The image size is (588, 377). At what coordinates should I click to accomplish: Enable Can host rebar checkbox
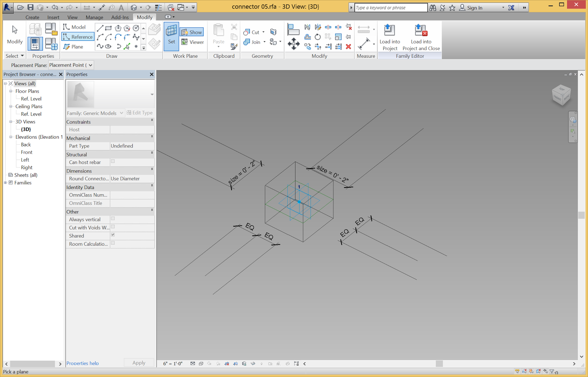point(113,161)
